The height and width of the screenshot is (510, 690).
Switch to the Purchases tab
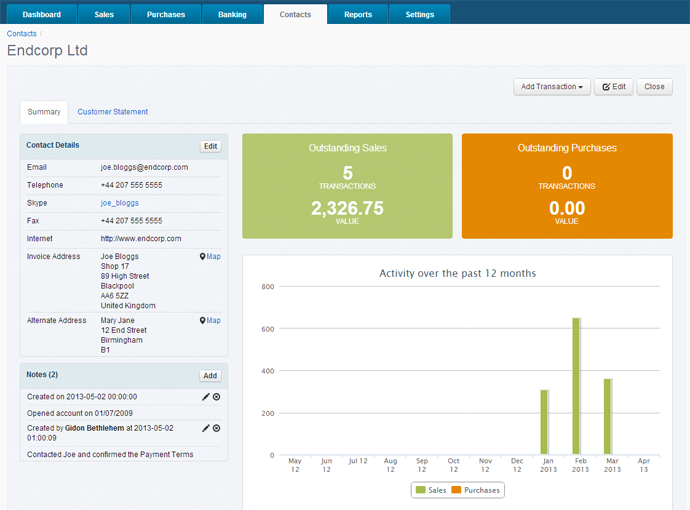pyautogui.click(x=166, y=15)
